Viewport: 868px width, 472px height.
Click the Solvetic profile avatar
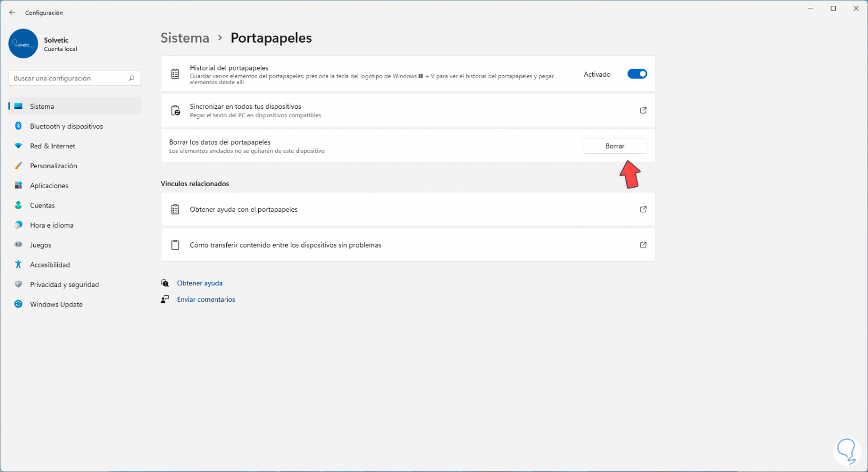point(23,44)
